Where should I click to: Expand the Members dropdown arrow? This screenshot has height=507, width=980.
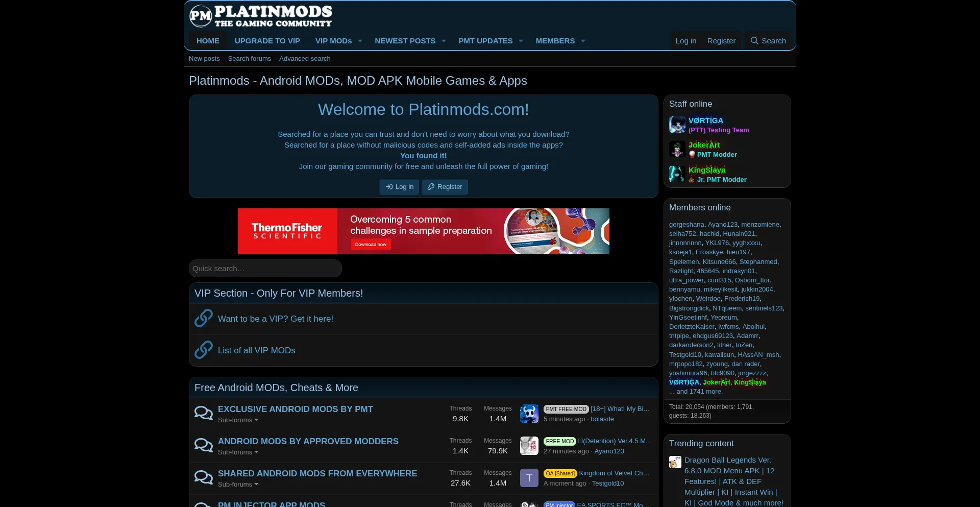[583, 41]
